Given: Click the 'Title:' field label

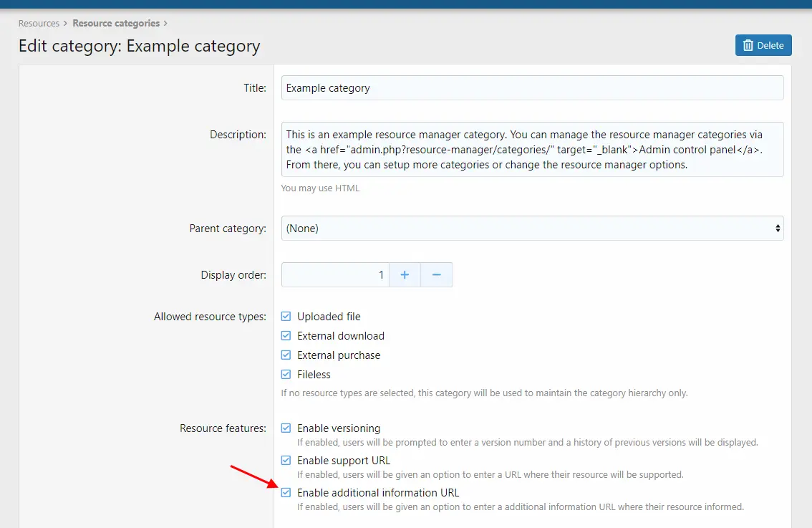Looking at the screenshot, I should pos(255,88).
